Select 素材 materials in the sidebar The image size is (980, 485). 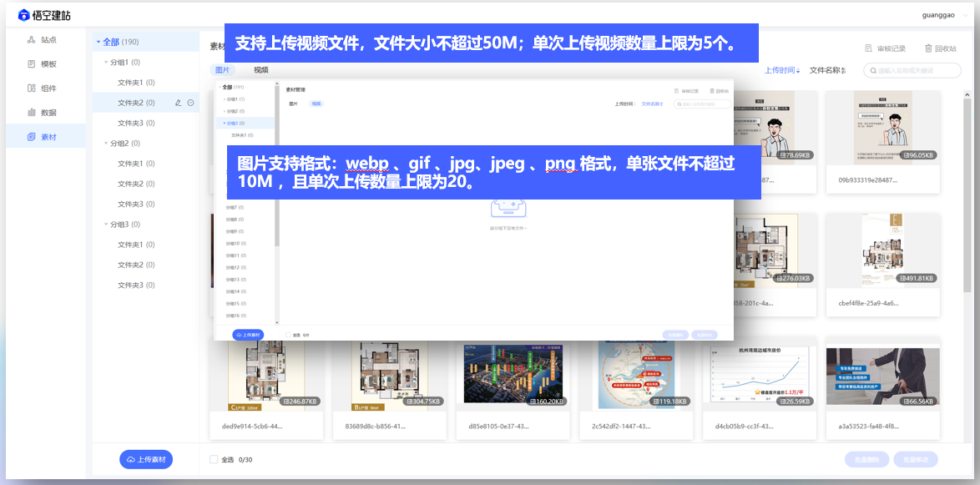pyautogui.click(x=43, y=137)
